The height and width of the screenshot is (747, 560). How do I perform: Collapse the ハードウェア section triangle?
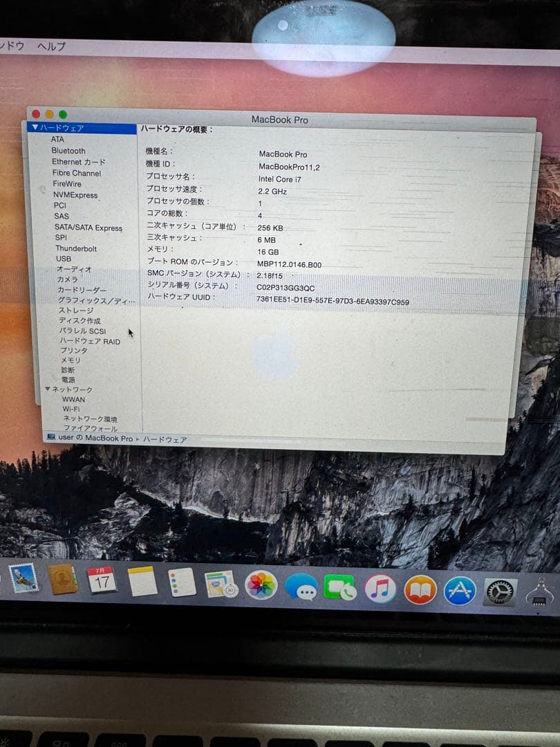point(35,127)
